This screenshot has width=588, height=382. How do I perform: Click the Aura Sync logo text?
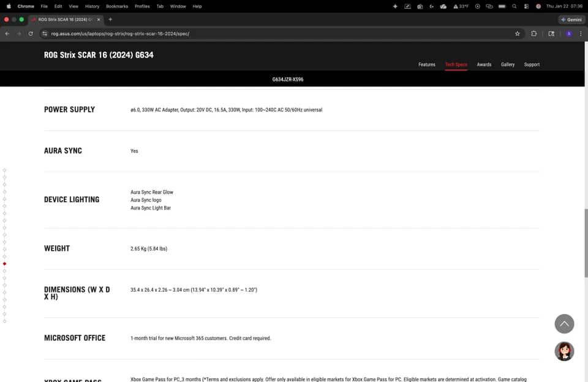click(x=146, y=200)
